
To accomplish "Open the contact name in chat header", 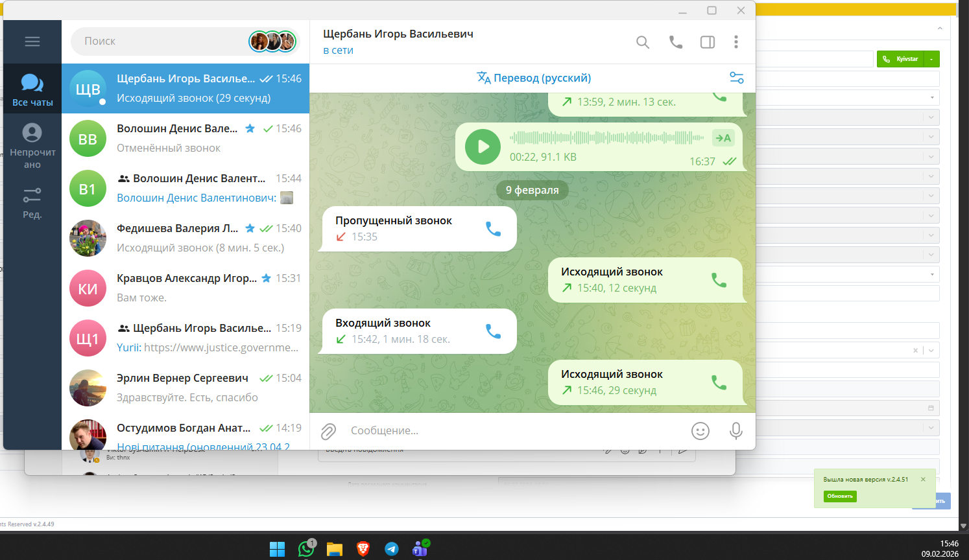I will point(398,34).
